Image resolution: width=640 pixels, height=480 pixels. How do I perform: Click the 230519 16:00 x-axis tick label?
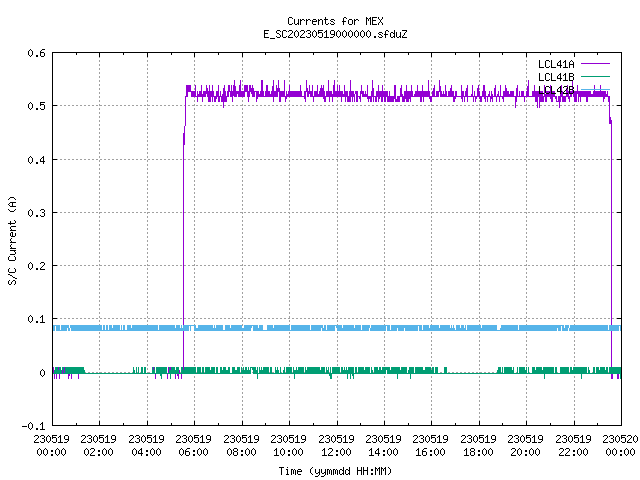point(430,446)
